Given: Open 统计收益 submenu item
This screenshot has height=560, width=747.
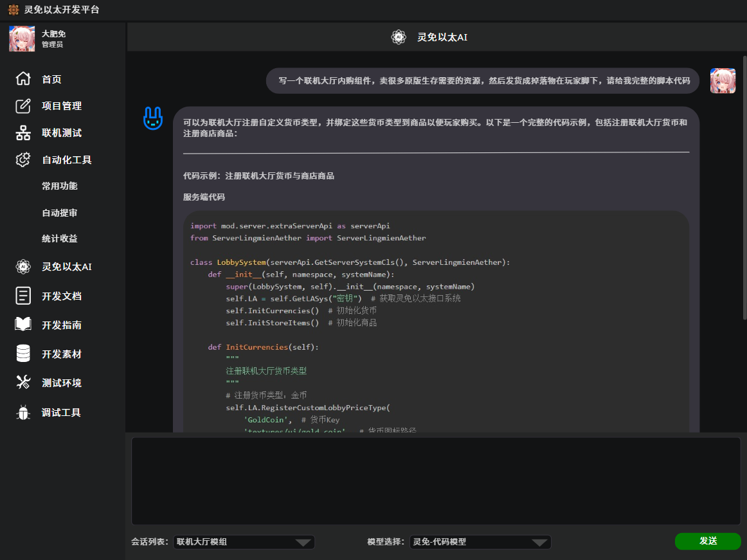Looking at the screenshot, I should 60,239.
